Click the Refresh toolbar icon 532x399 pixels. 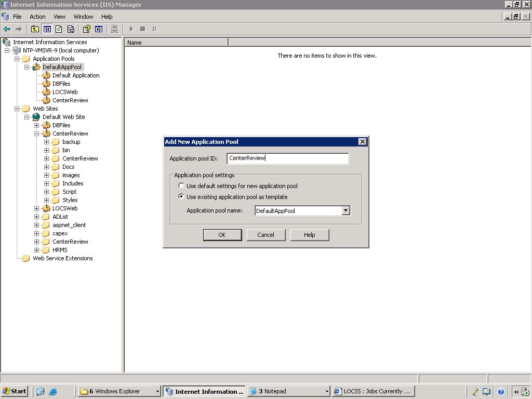(59, 29)
